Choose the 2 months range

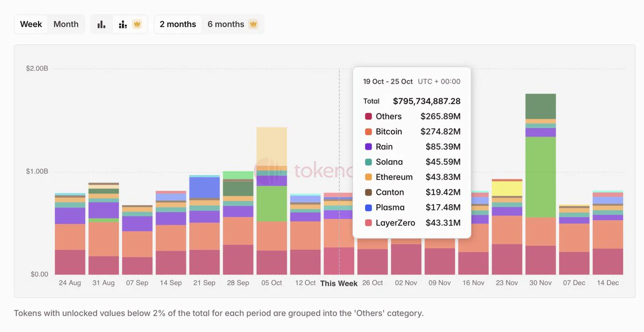point(178,24)
